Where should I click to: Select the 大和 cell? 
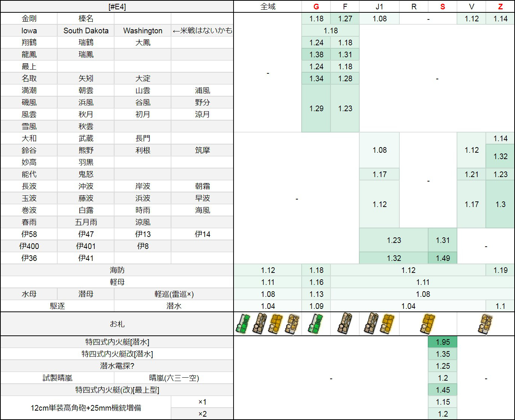tap(29, 139)
